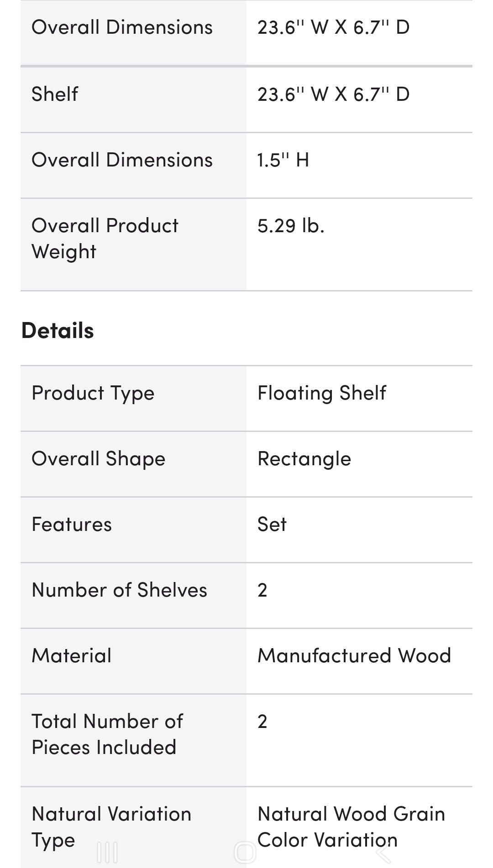Tap Total Number of Pieces Included label
Image resolution: width=493 pixels, height=868 pixels.
(107, 734)
